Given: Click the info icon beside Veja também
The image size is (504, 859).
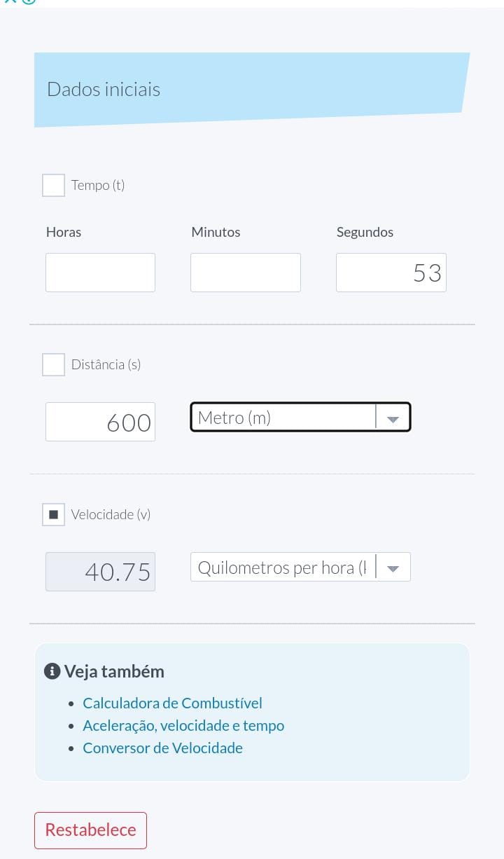Looking at the screenshot, I should (x=52, y=671).
